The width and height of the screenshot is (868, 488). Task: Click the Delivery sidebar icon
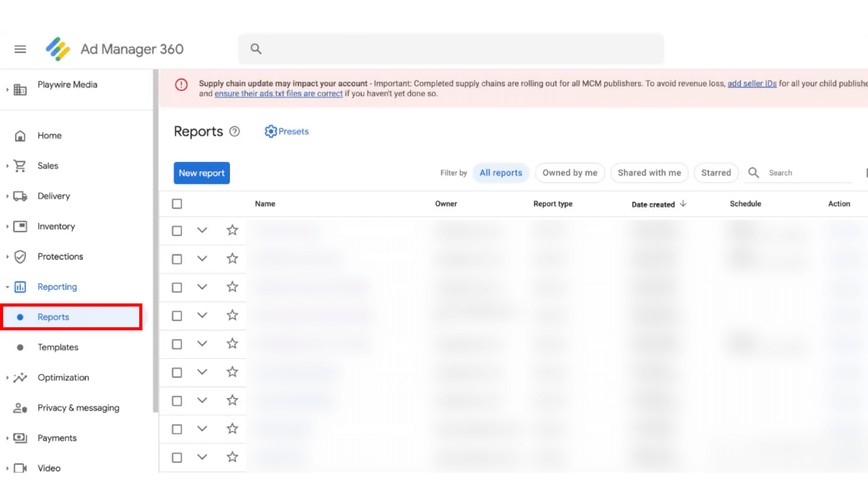click(x=20, y=196)
